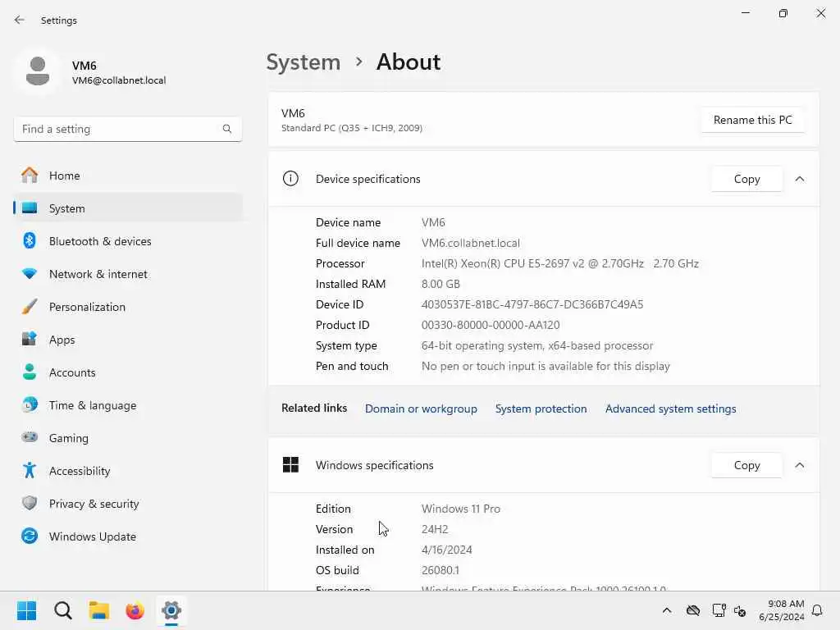Open Personalization settings
This screenshot has height=630, width=840.
point(128,307)
